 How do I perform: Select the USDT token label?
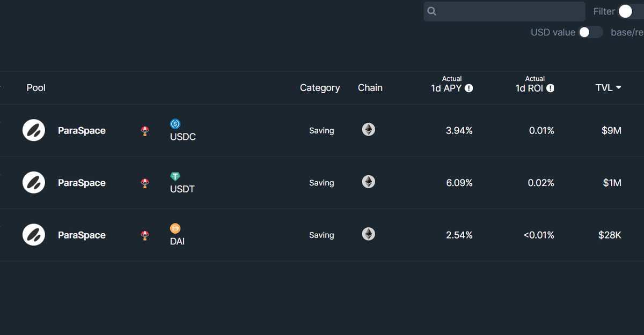click(x=182, y=189)
